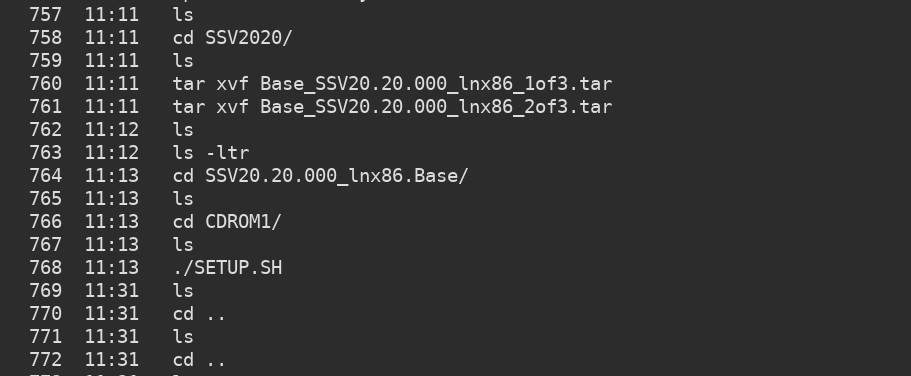Click the './SETUP.SH' command text
Viewport: 911px width, 376px height.
227,268
